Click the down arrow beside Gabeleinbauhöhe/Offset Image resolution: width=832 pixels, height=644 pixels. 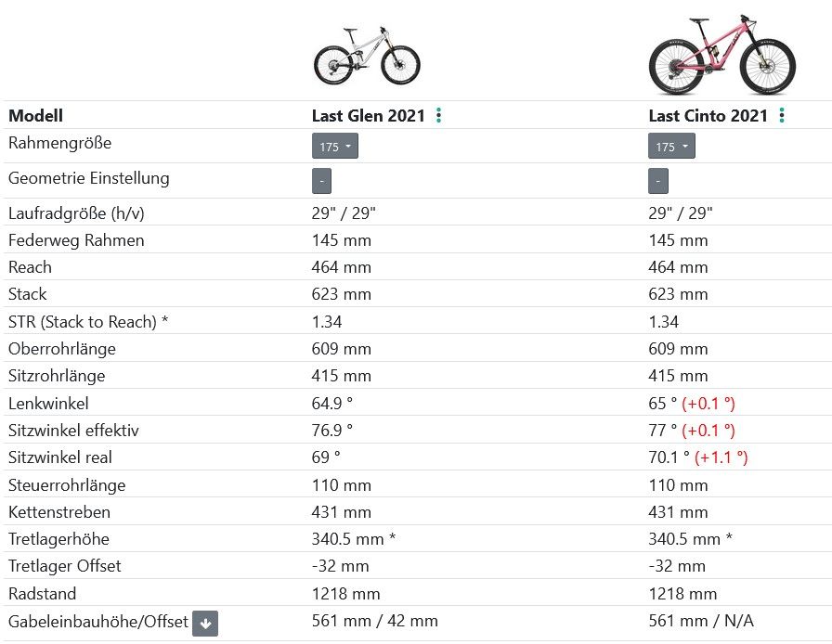pos(205,624)
